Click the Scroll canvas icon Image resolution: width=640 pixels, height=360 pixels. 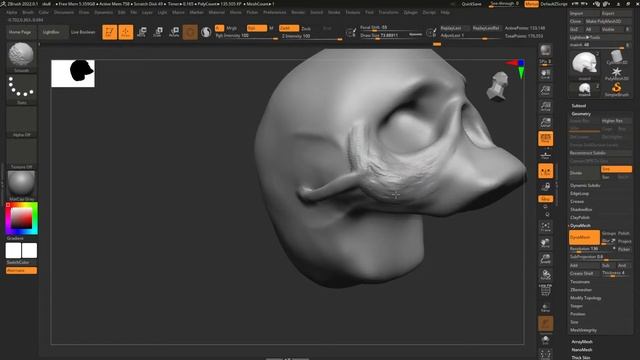coord(545,74)
